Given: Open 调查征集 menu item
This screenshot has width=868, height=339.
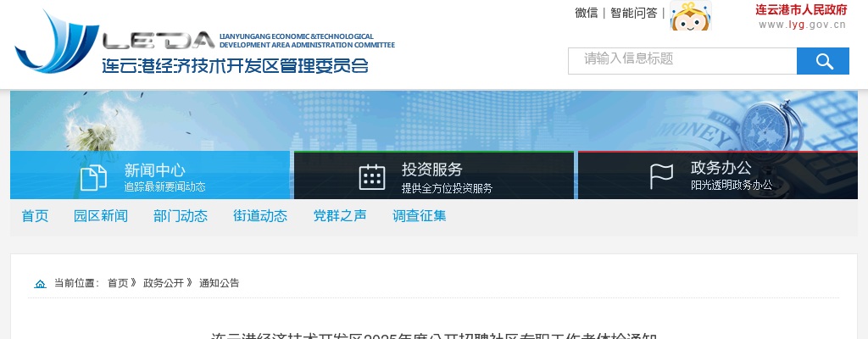Looking at the screenshot, I should tap(419, 216).
